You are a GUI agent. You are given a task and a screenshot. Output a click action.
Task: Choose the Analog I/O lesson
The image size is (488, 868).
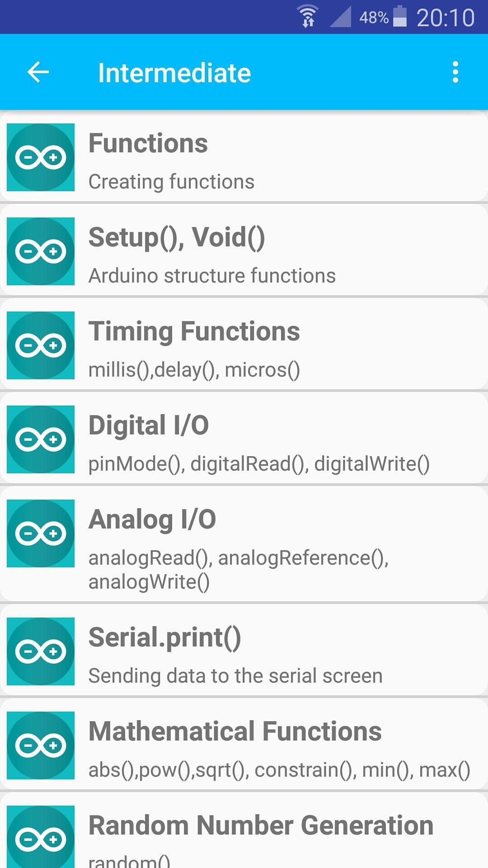coord(152,520)
